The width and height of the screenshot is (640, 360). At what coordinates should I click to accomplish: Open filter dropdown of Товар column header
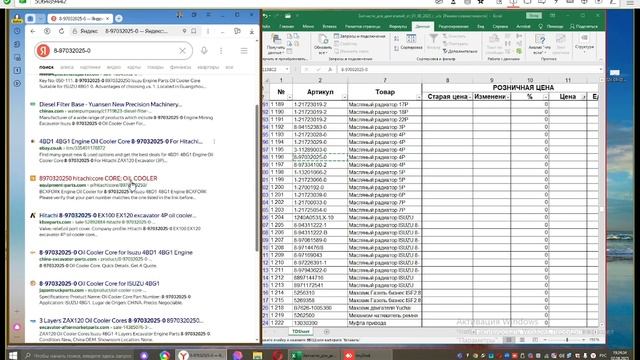click(x=418, y=97)
